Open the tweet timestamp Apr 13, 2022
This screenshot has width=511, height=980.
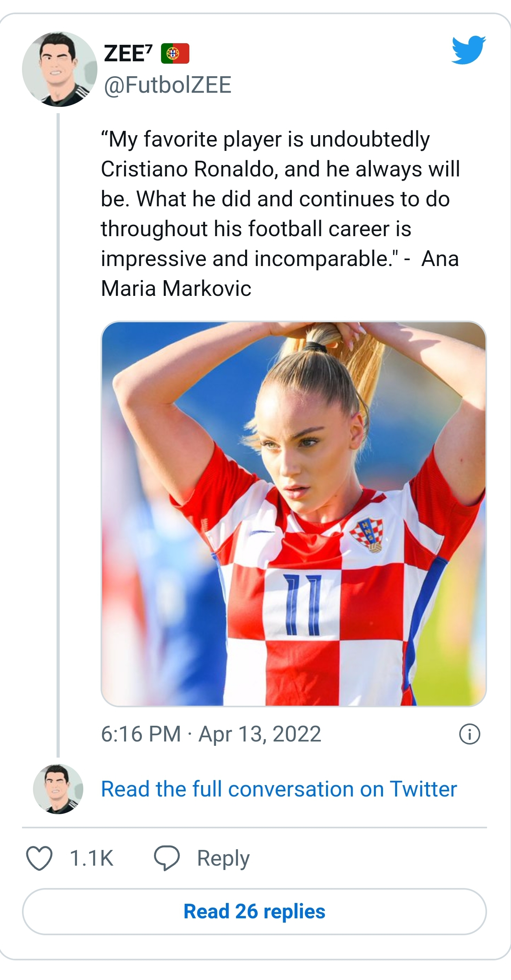pyautogui.click(x=211, y=734)
